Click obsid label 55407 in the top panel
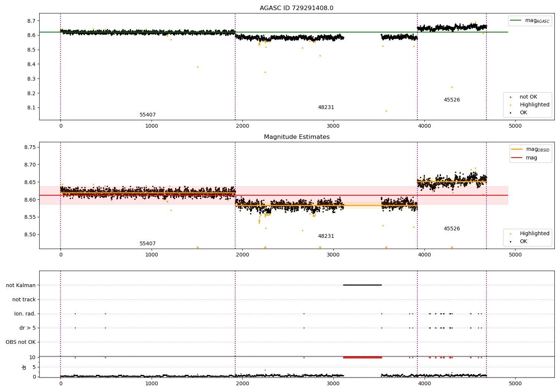560x392 pixels. click(x=147, y=115)
